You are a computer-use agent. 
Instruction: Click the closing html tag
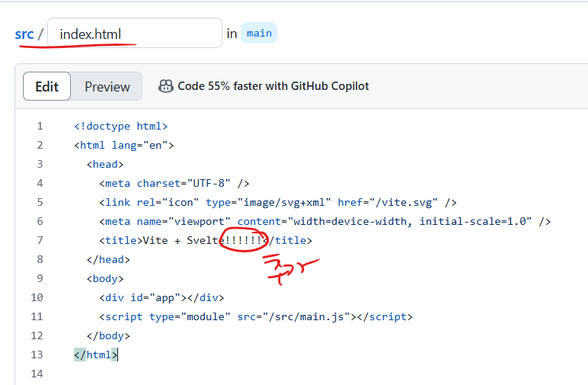tap(96, 355)
